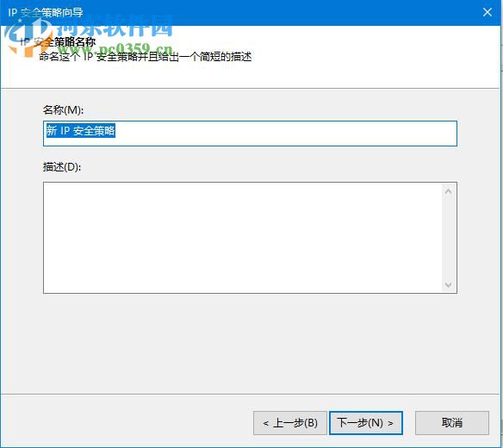Click the description box scroll down arrow

449,284
